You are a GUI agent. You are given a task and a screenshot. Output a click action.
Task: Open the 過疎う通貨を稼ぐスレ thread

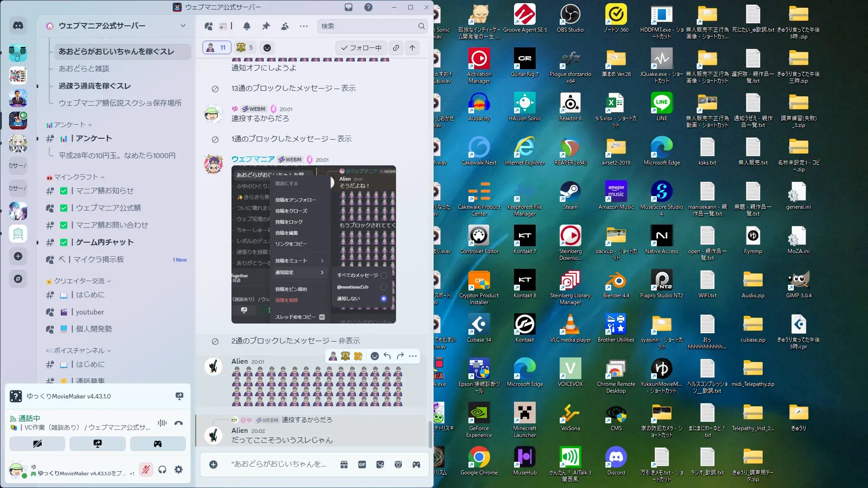tap(94, 86)
